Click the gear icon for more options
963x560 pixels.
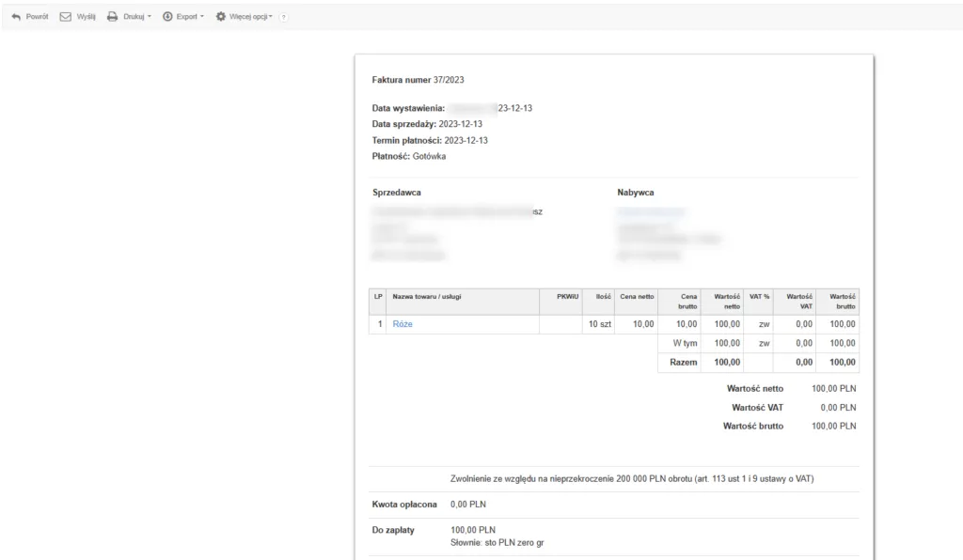tap(221, 17)
